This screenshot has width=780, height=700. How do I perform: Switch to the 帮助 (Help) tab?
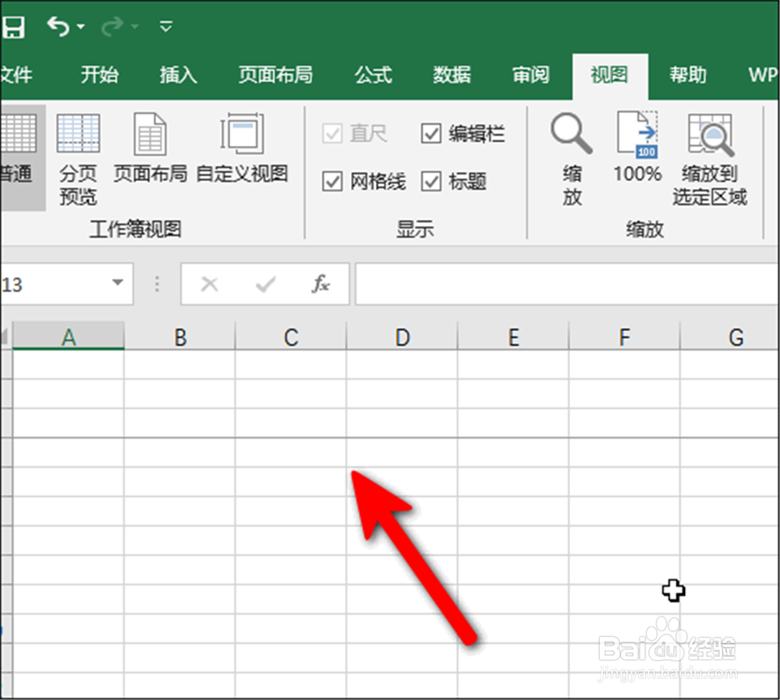687,75
